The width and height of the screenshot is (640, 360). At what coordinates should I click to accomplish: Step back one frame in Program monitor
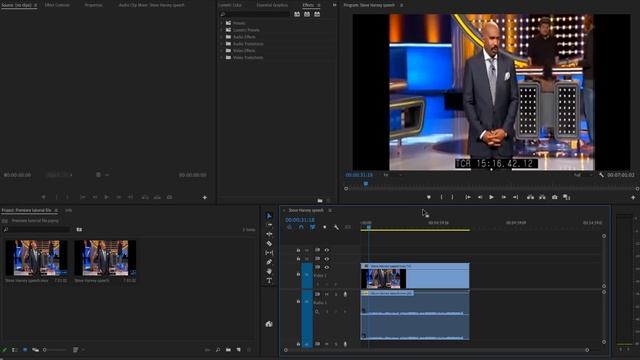coord(480,197)
